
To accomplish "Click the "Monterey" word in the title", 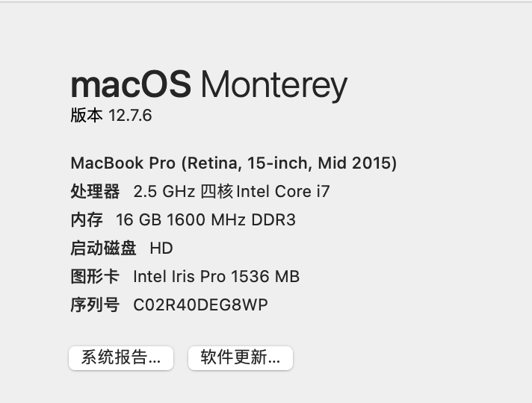I will point(273,85).
